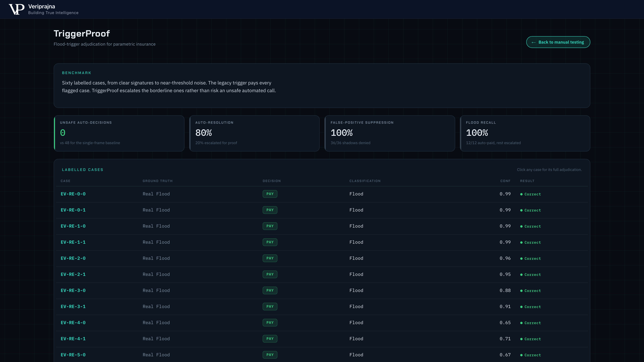
Task: Open case EV-RE-0-1
Action: [x=73, y=210]
